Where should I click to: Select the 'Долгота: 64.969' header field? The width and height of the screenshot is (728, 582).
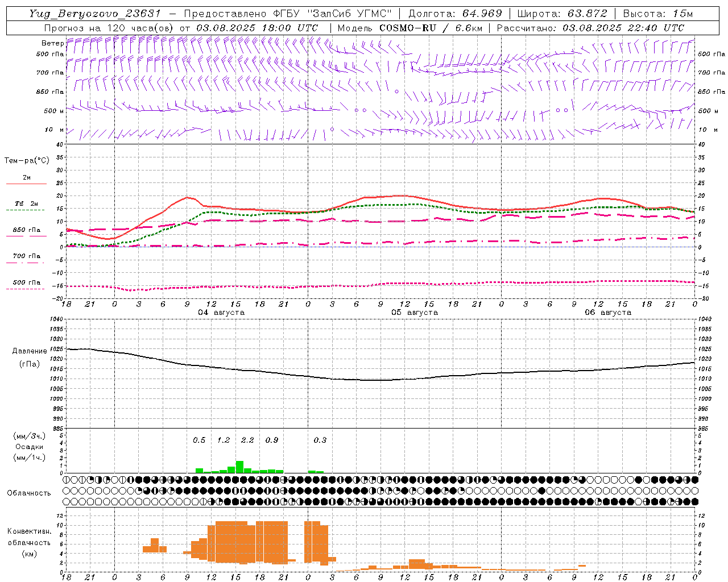(455, 14)
